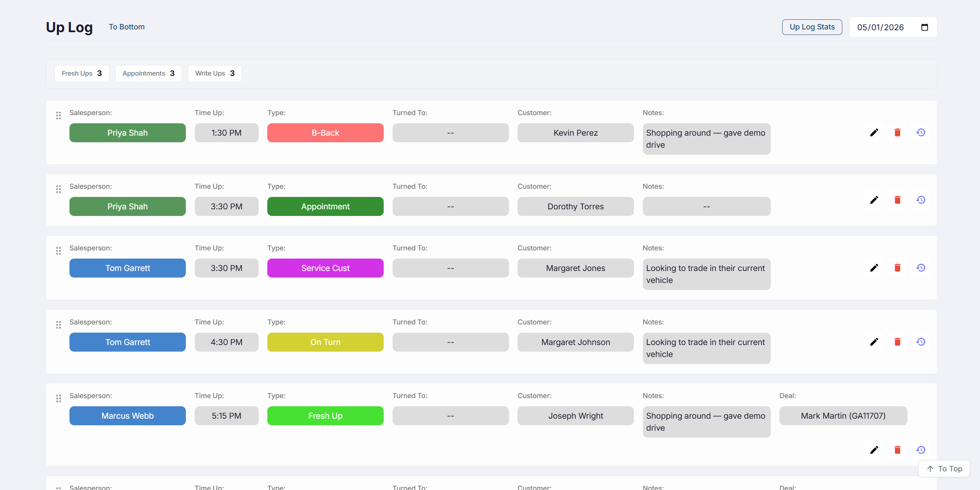Click customer Margaret Jones
Viewport: 980px width, 490px height.
pyautogui.click(x=576, y=268)
